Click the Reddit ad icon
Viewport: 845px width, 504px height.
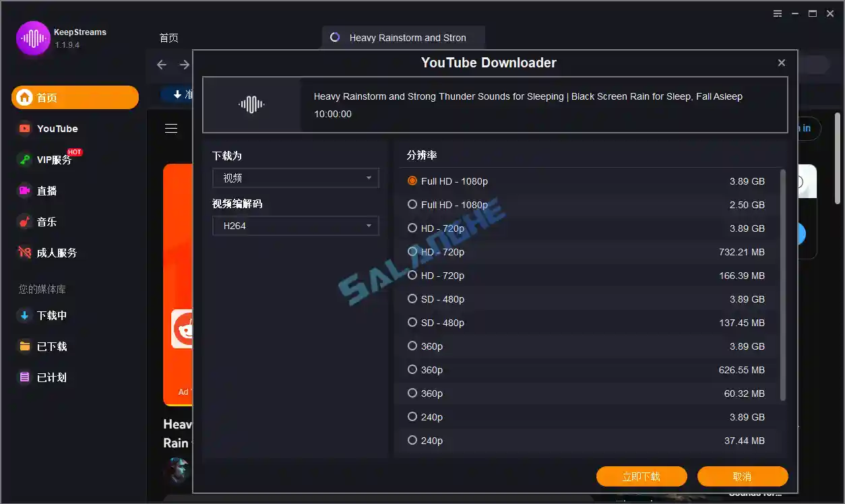(182, 329)
